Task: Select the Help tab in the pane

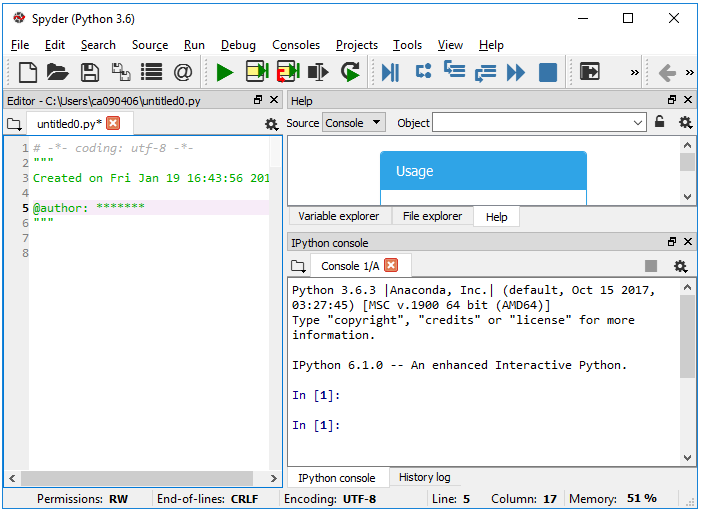Action: pyautogui.click(x=496, y=216)
